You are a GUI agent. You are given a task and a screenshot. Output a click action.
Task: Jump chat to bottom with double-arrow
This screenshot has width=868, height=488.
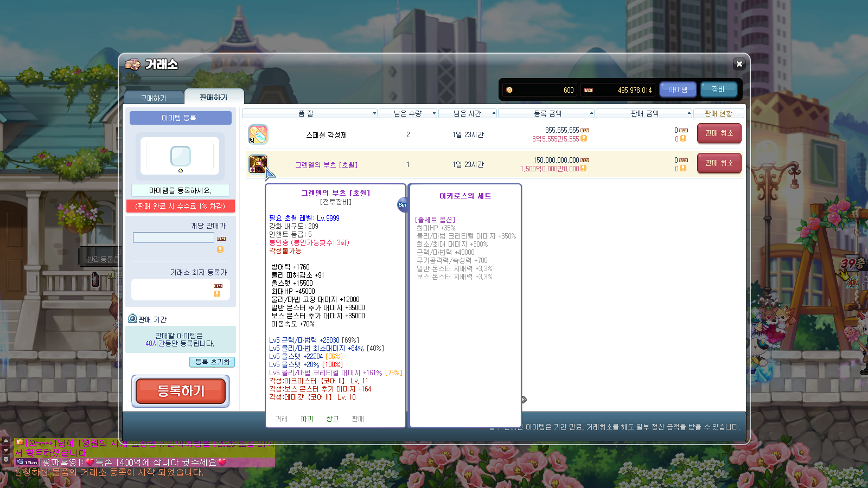6,460
